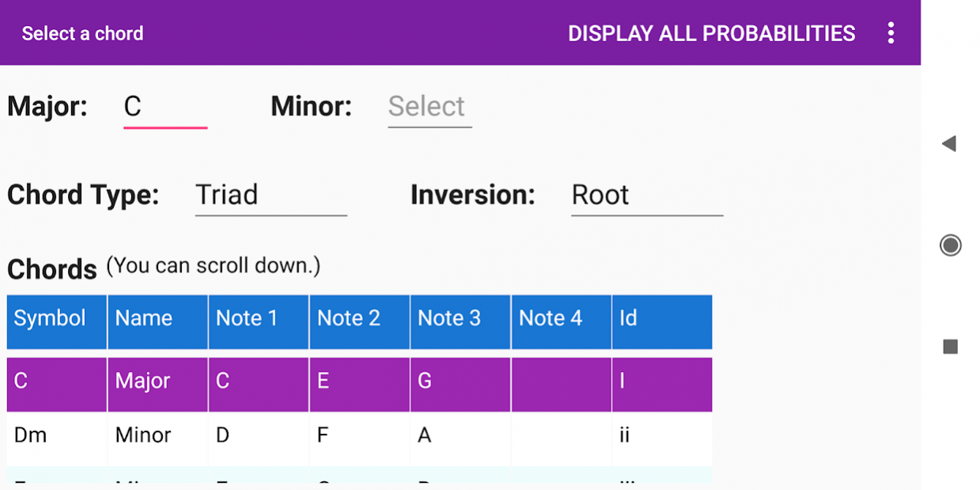This screenshot has height=490, width=980.
Task: Open the Inversion selector showing Root
Action: tap(646, 195)
